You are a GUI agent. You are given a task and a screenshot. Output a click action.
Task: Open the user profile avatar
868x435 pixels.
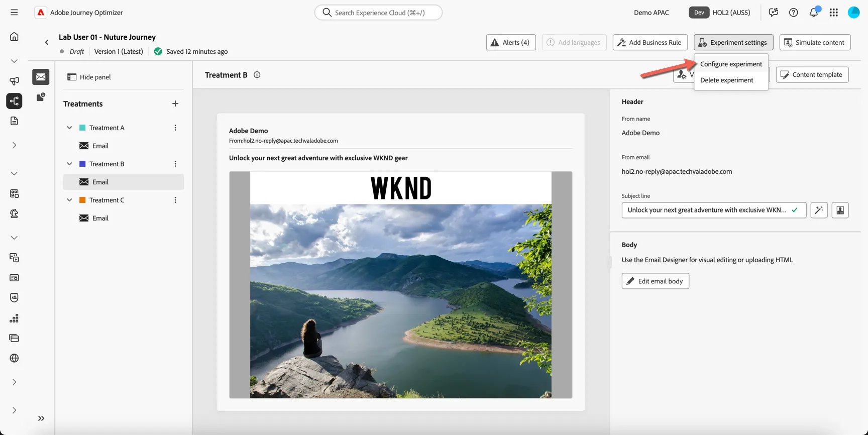tap(854, 13)
